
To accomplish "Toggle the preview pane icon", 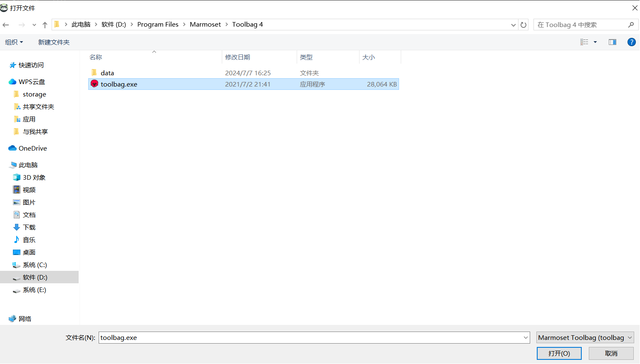I will 613,42.
